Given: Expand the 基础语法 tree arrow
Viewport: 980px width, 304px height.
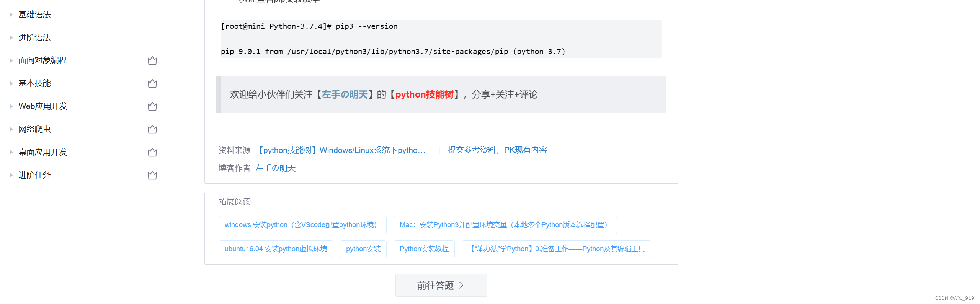Looking at the screenshot, I should (11, 15).
